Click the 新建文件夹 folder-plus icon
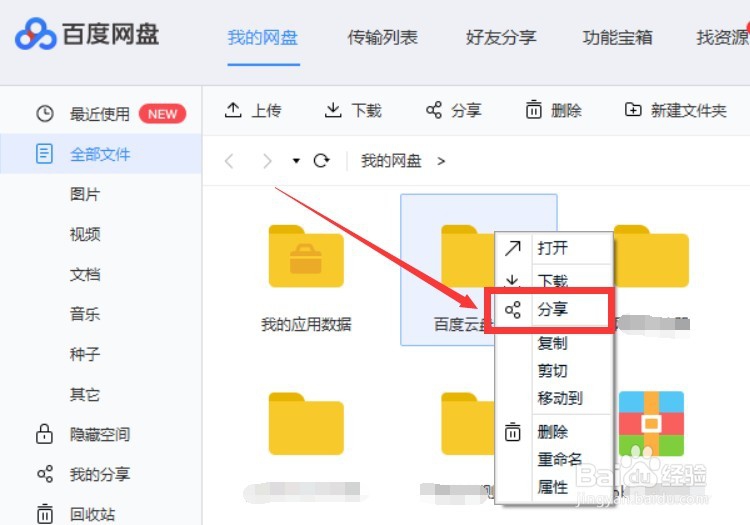Image resolution: width=750 pixels, height=525 pixels. 633,110
